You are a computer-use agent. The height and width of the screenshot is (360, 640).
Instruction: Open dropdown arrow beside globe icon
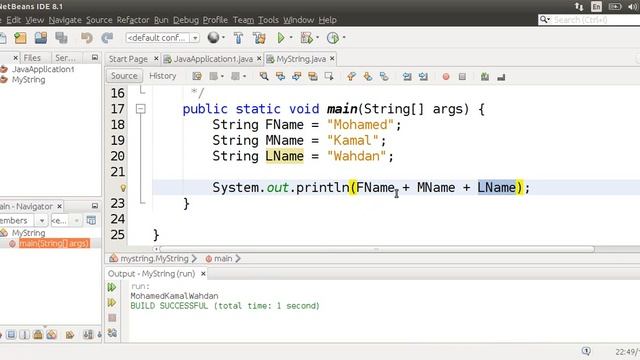coord(223,38)
